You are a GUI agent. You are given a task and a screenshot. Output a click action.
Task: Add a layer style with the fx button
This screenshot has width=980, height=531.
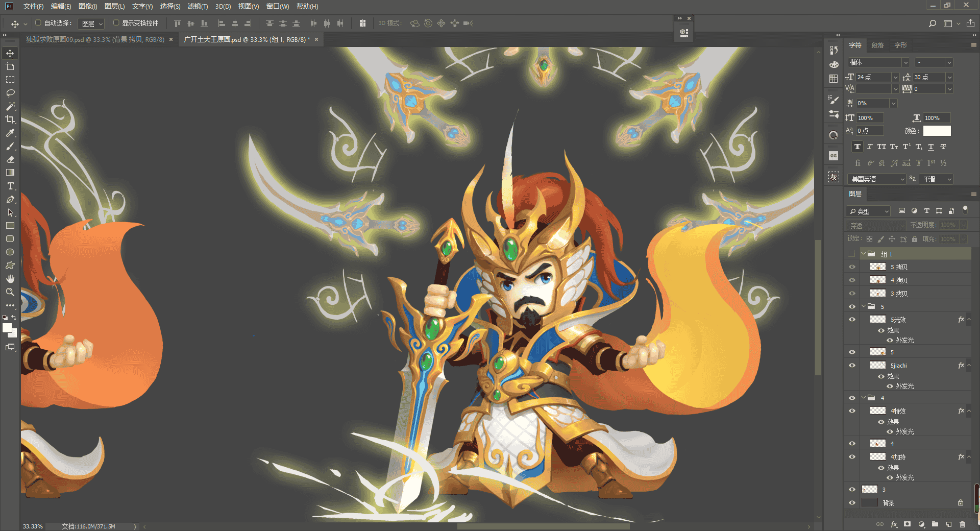click(894, 524)
